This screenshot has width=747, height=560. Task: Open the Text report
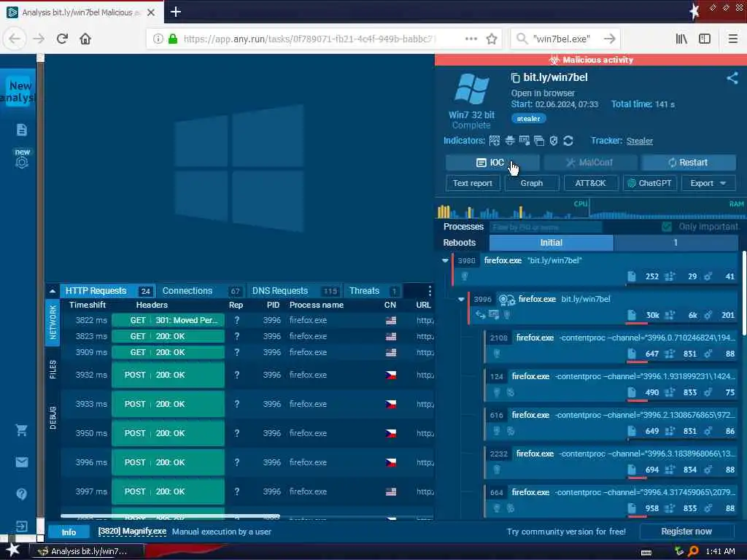[473, 183]
